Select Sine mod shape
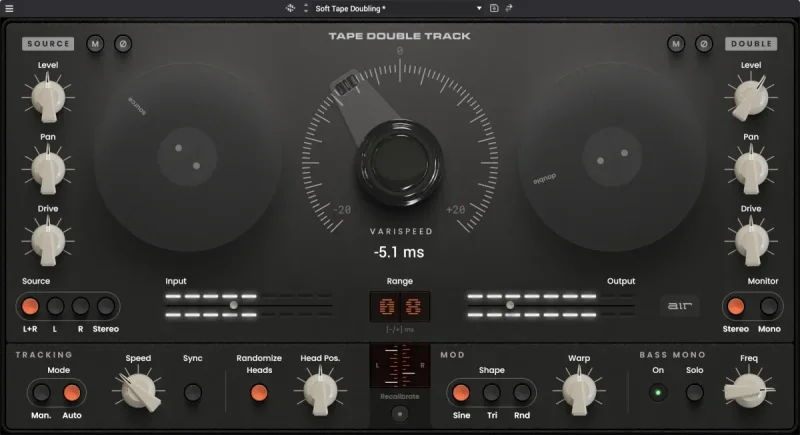The height and width of the screenshot is (435, 800). click(x=461, y=393)
